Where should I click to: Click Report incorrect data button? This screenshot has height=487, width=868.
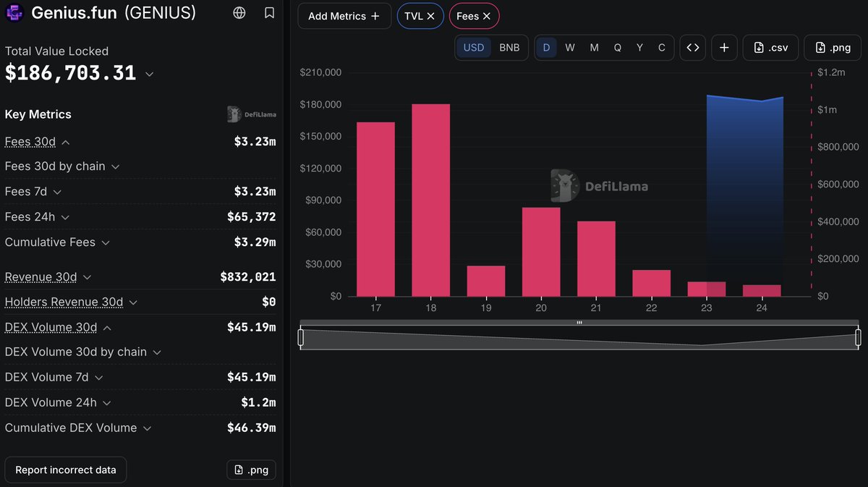point(66,470)
